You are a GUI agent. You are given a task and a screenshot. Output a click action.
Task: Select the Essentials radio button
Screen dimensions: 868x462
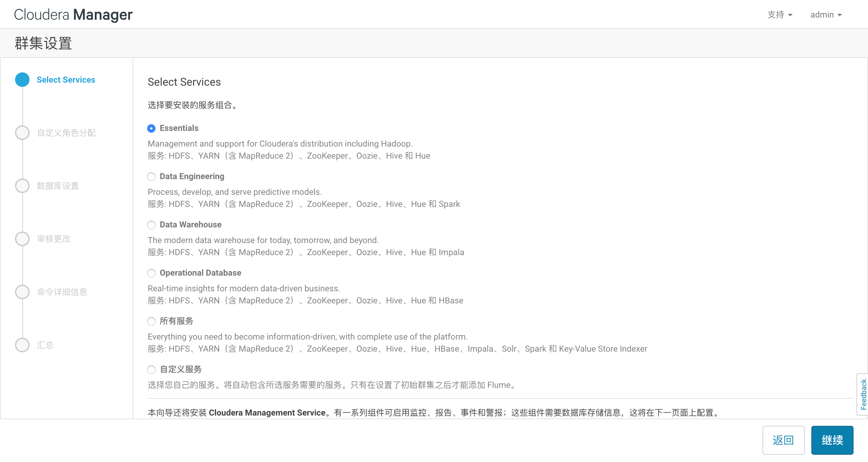click(x=151, y=128)
